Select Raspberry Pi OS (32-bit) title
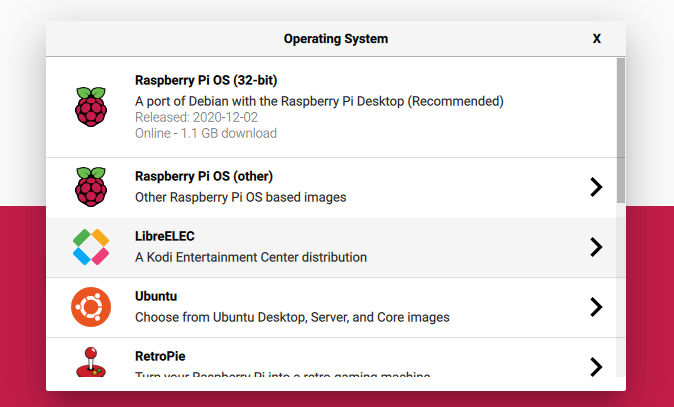674x407 pixels. (206, 80)
